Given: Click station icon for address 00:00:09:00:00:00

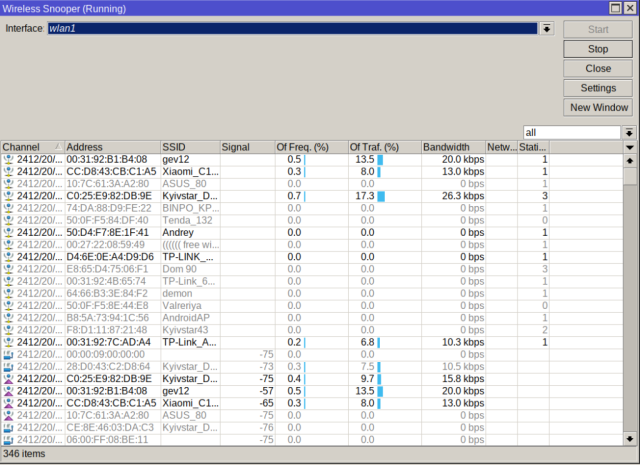Looking at the screenshot, I should (x=8, y=354).
